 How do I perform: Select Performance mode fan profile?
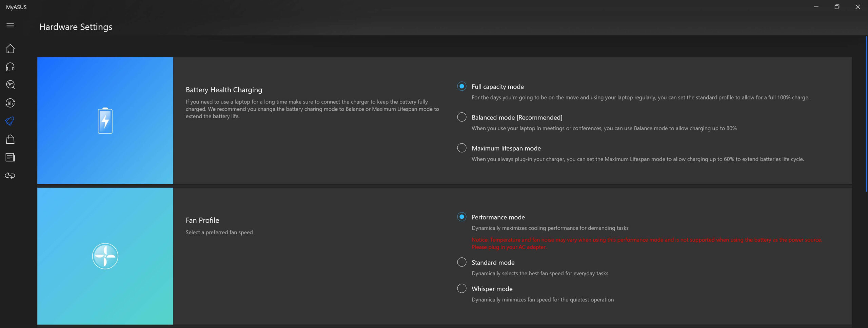(461, 217)
